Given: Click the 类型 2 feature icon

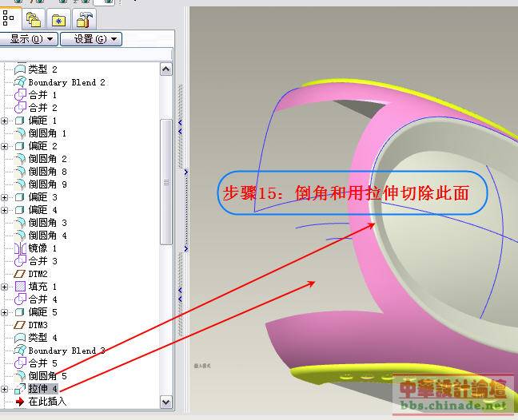Looking at the screenshot, I should pyautogui.click(x=20, y=69).
